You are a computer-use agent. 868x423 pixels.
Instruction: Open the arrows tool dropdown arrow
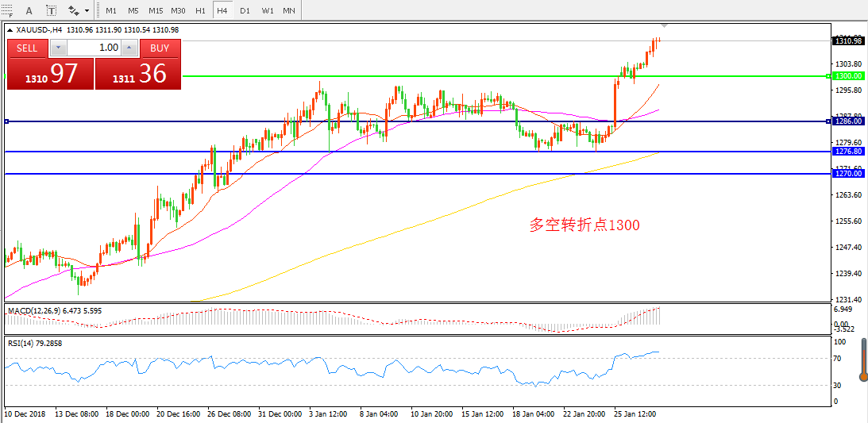coord(87,11)
